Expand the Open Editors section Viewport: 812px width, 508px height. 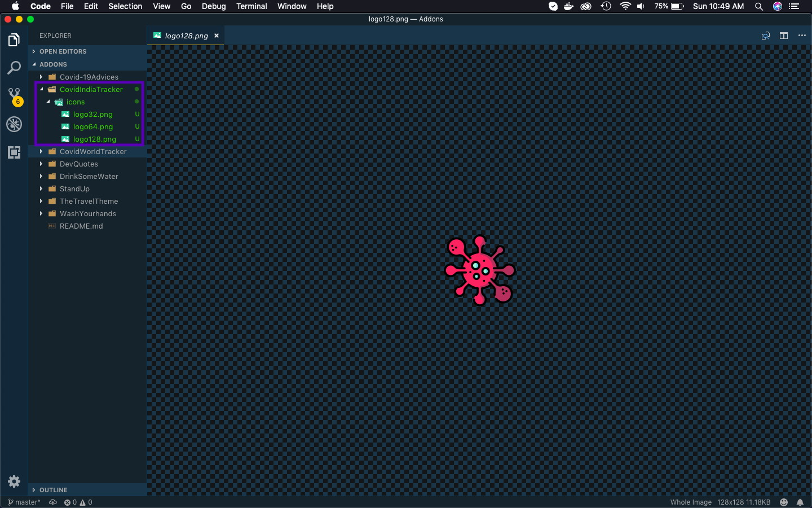click(x=87, y=51)
